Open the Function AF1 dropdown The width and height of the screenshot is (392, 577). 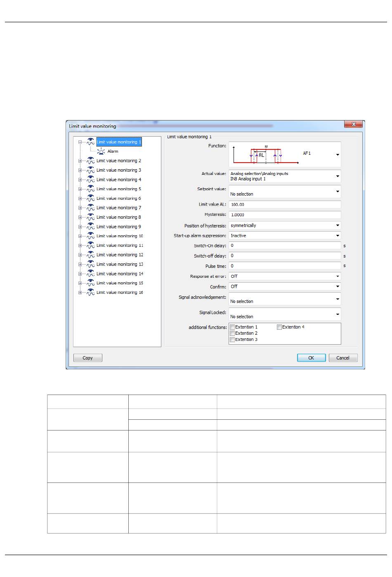pyautogui.click(x=338, y=154)
